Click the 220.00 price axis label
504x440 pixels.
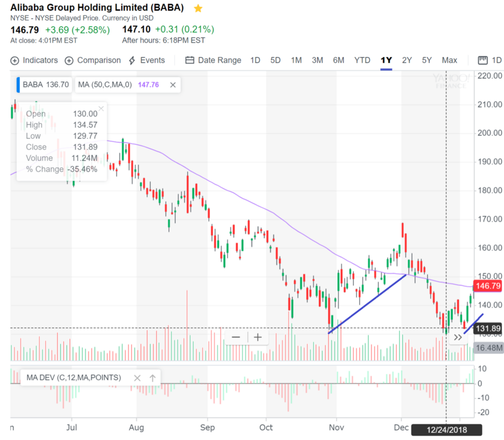point(490,76)
